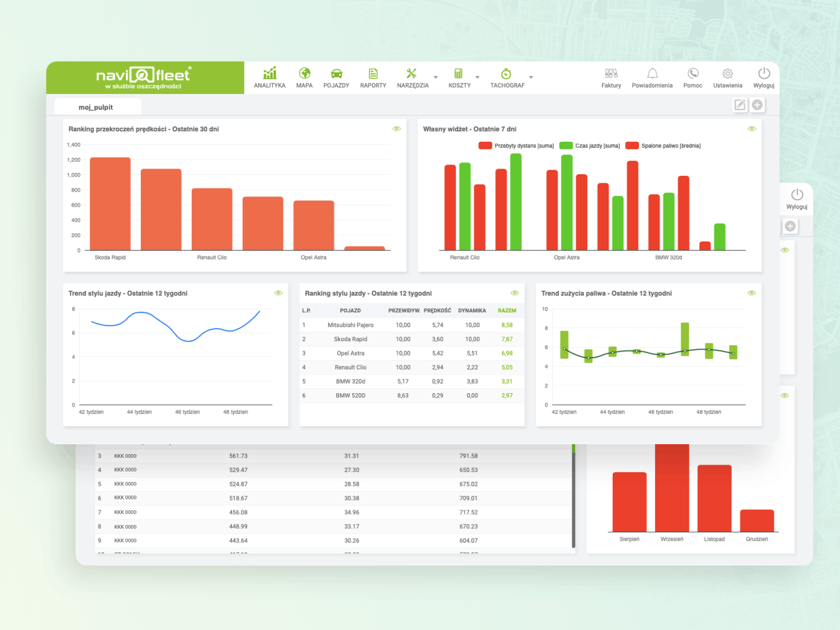This screenshot has width=840, height=630.
Task: Click the ANALITYKA menu label
Action: point(270,86)
